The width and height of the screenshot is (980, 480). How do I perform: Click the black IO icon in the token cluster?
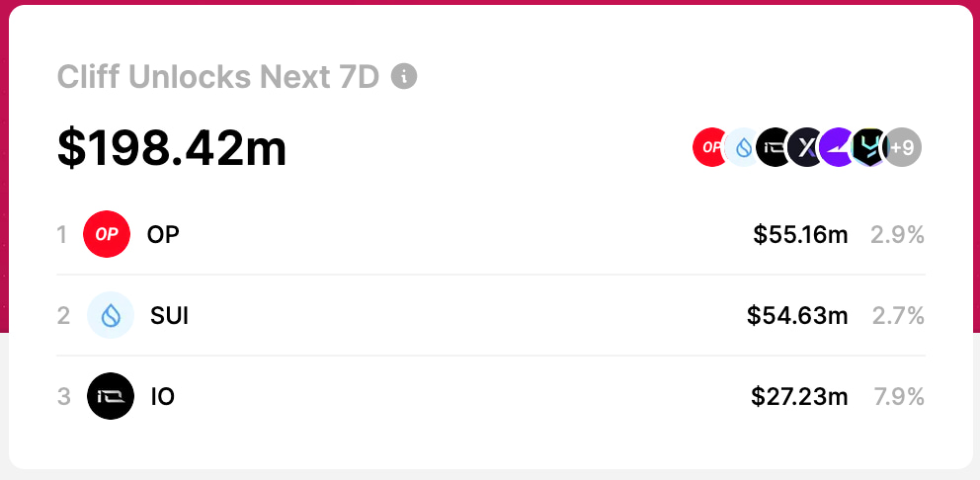click(x=774, y=148)
